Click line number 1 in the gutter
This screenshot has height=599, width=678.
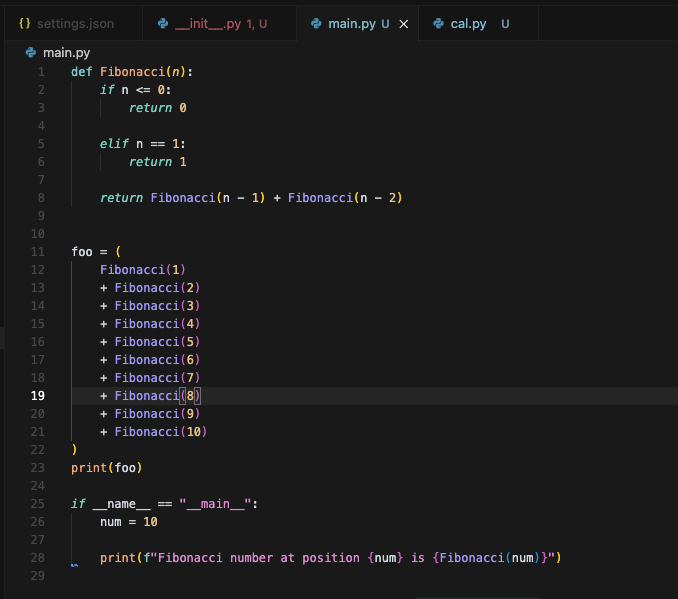40,72
